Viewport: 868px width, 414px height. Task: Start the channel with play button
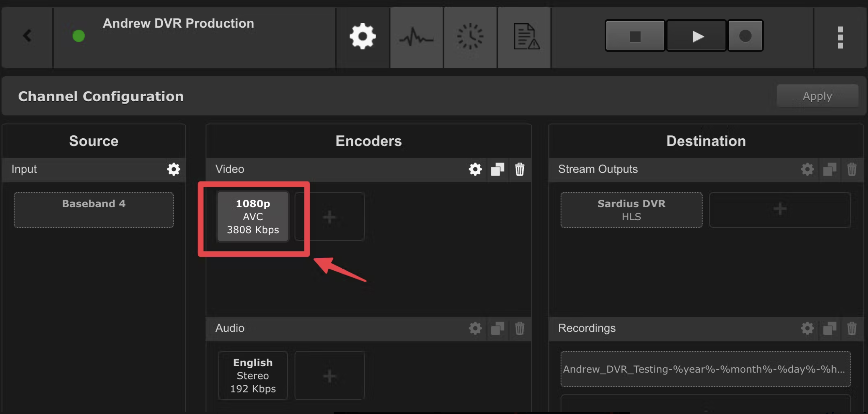(696, 36)
